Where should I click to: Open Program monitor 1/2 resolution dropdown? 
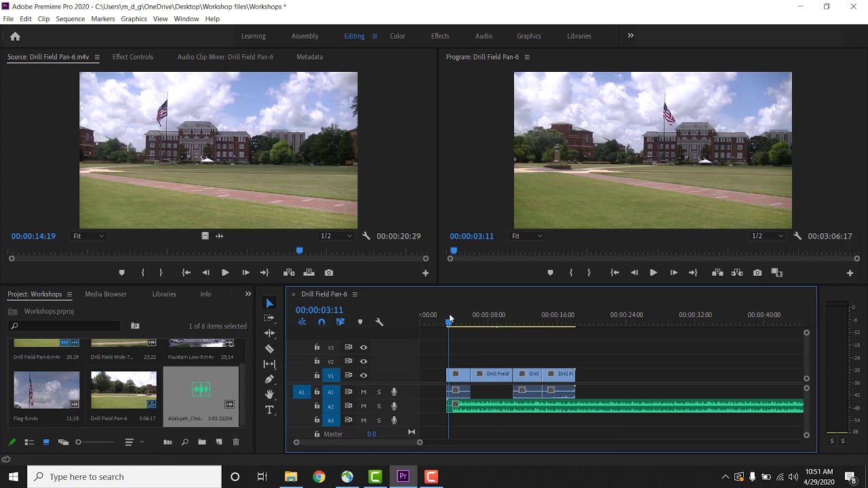(x=767, y=236)
